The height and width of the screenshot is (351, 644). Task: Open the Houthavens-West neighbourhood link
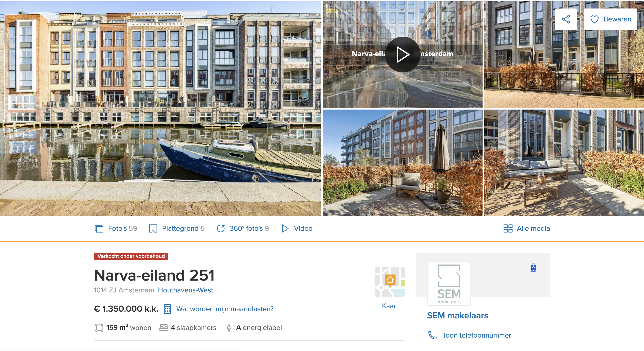[185, 290]
